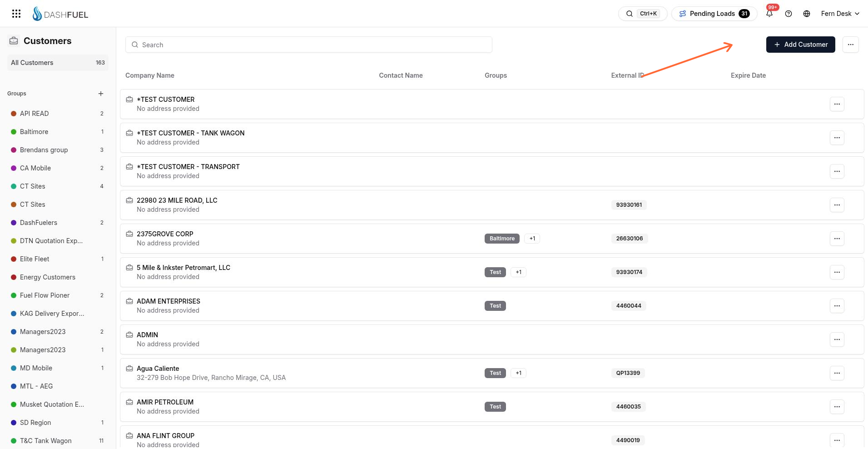Open the *TEST CUSTOMER company row
The height and width of the screenshot is (449, 868).
(x=492, y=104)
